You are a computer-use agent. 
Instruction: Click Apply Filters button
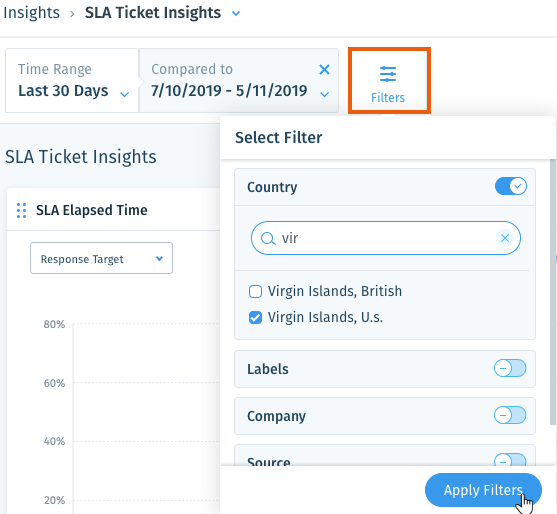pyautogui.click(x=483, y=490)
